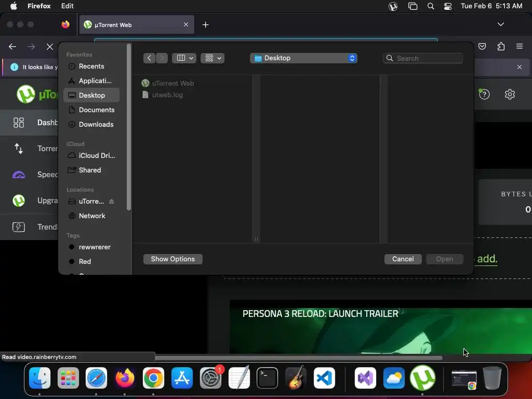Open Speed in µTorrent sidebar
Viewport: 532px width, 399px height.
tap(29, 175)
